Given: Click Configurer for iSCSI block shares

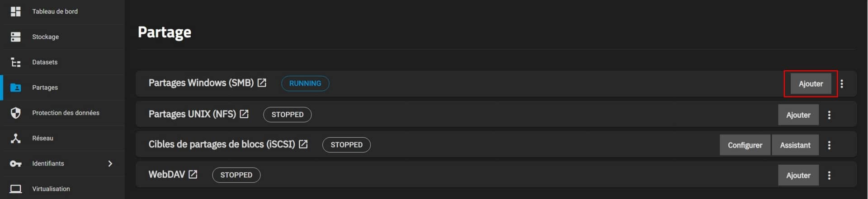Looking at the screenshot, I should 745,145.
